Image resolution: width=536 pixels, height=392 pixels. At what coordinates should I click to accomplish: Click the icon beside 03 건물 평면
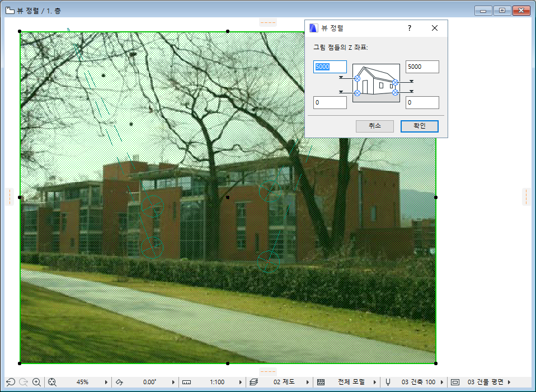click(455, 382)
